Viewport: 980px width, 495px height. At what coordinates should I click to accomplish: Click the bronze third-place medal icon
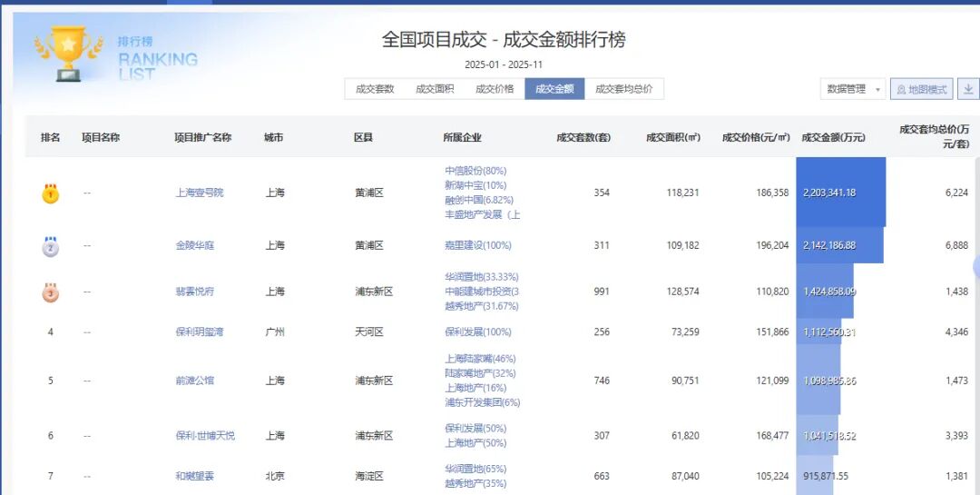[x=51, y=292]
